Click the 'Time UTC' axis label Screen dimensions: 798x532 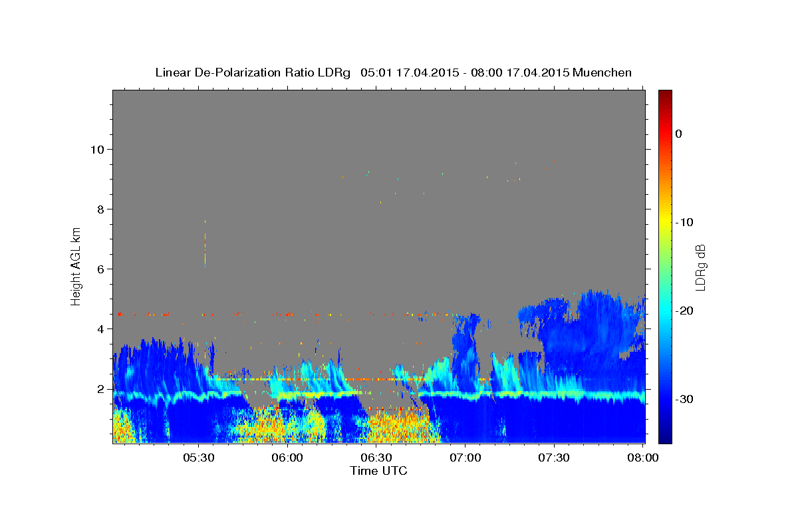(x=378, y=471)
